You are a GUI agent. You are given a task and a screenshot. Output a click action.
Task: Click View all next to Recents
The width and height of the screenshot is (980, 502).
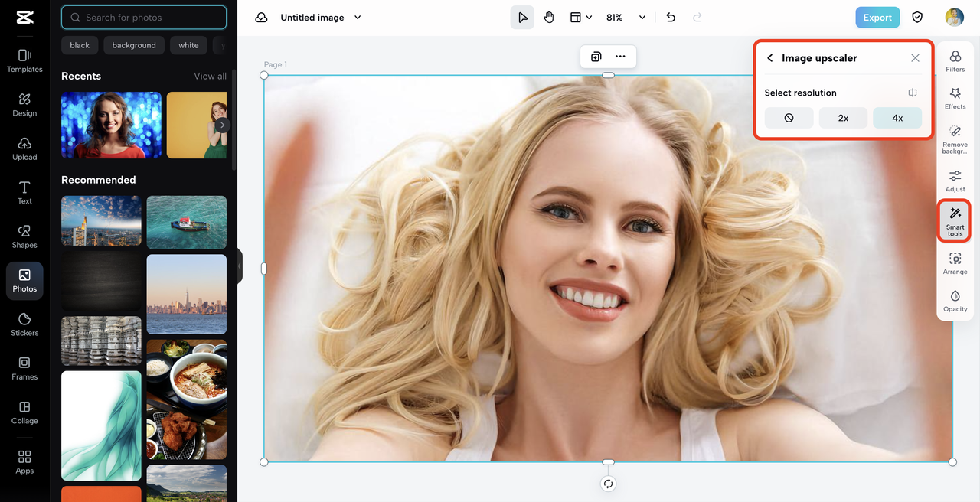coord(210,76)
